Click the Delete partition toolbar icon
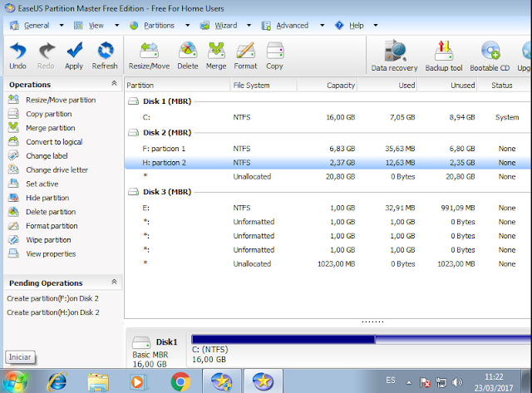532x393 pixels. (x=188, y=56)
